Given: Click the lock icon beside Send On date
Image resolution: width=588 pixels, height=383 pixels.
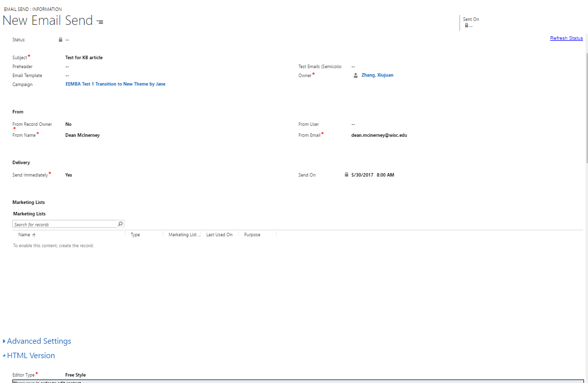Looking at the screenshot, I should [347, 175].
